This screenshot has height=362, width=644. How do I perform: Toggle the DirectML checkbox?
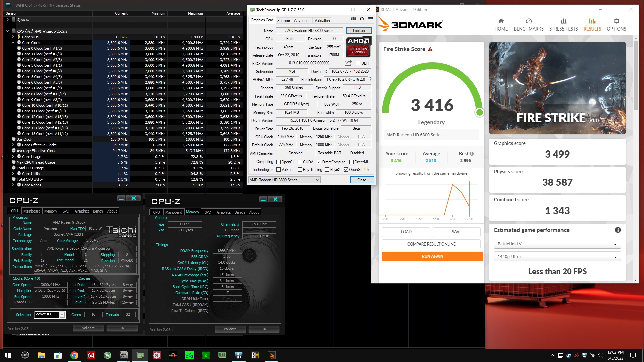(x=351, y=162)
